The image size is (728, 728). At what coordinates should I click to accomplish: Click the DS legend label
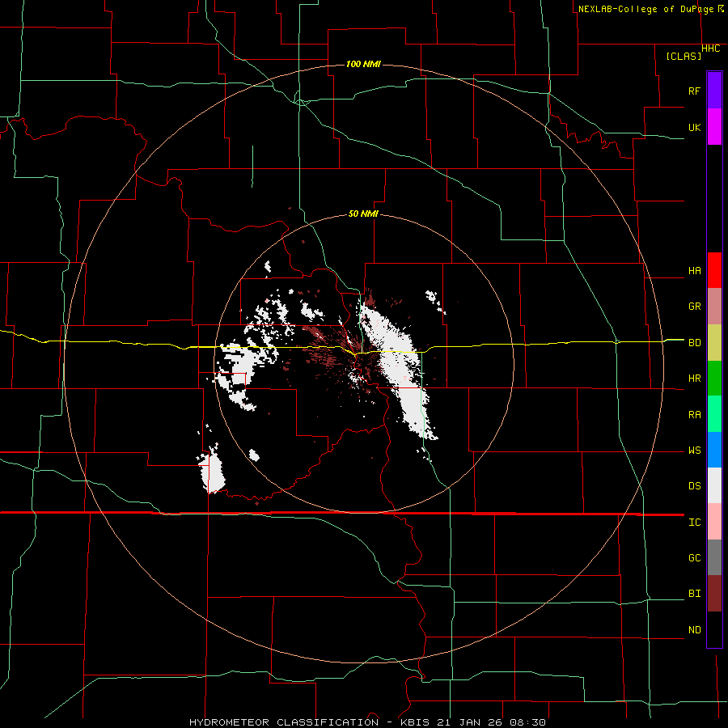694,486
